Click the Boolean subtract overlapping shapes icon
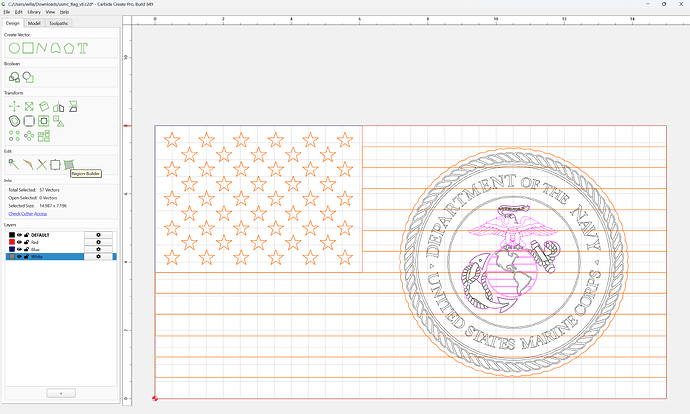The width and height of the screenshot is (690, 414). coord(28,77)
